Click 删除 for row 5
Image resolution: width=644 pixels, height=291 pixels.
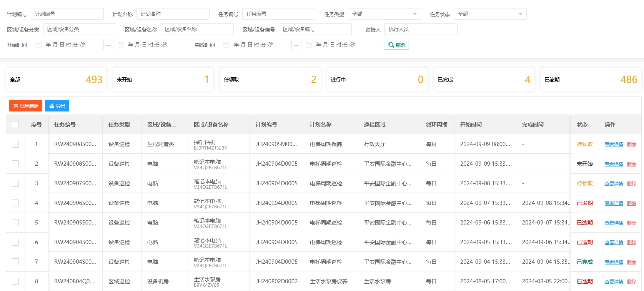[x=632, y=223]
